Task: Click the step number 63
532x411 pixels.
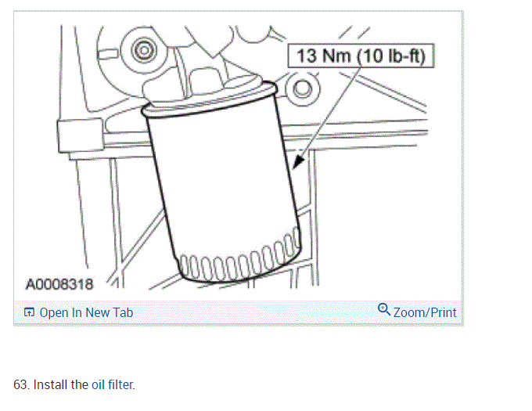Action: [x=22, y=384]
